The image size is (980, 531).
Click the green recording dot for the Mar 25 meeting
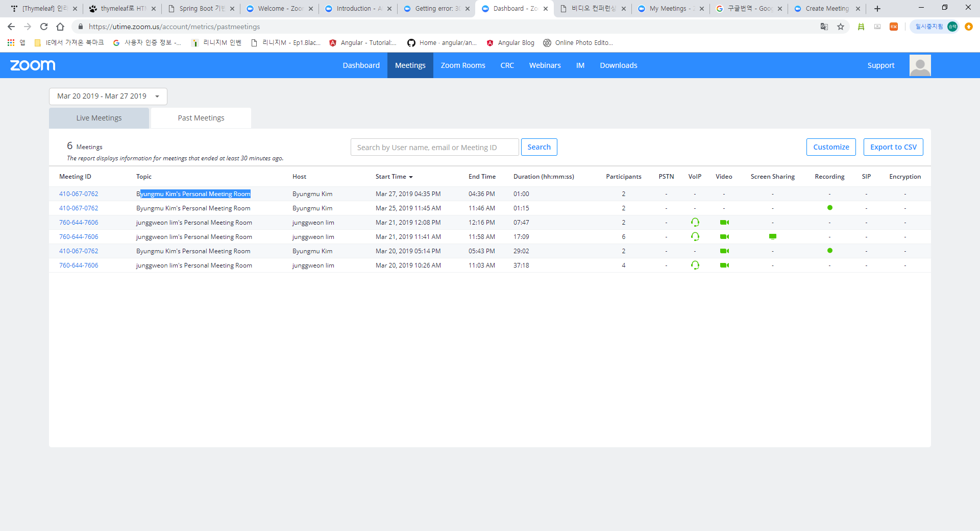click(x=830, y=208)
